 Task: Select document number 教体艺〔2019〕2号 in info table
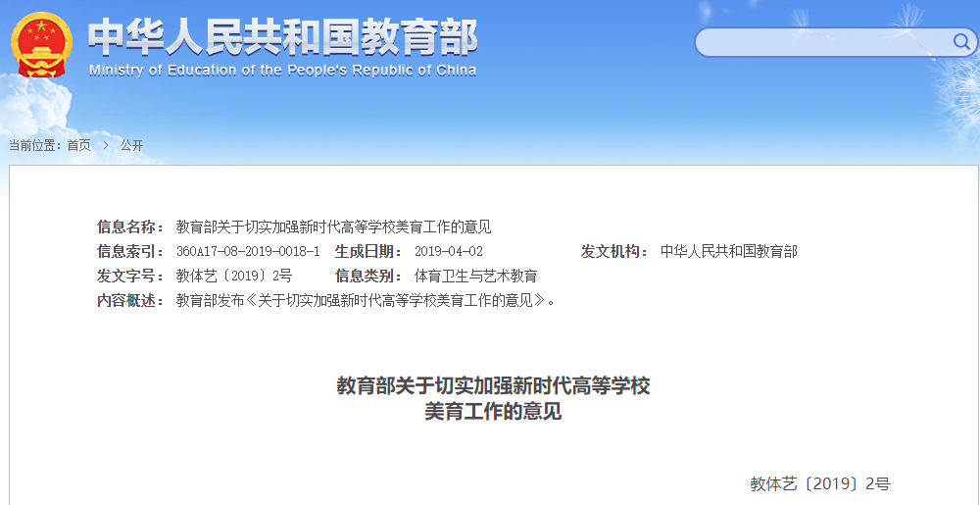(x=234, y=277)
